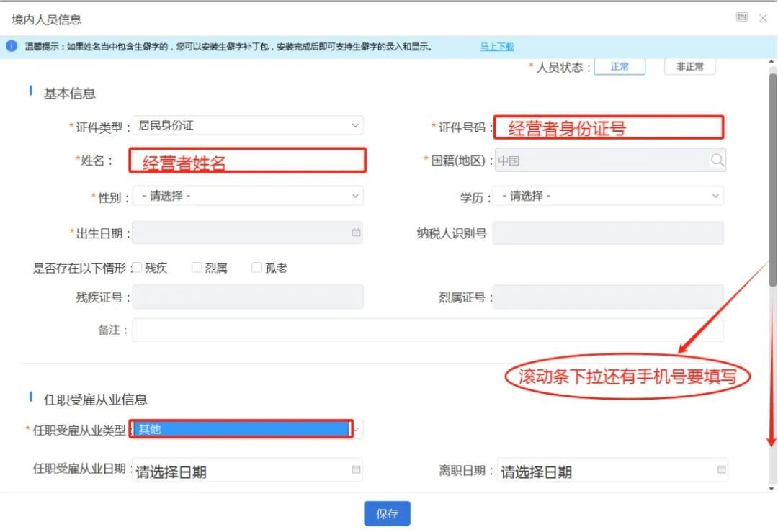This screenshot has height=532, width=778.
Task: Set 人员状态 to 正常
Action: 619,67
